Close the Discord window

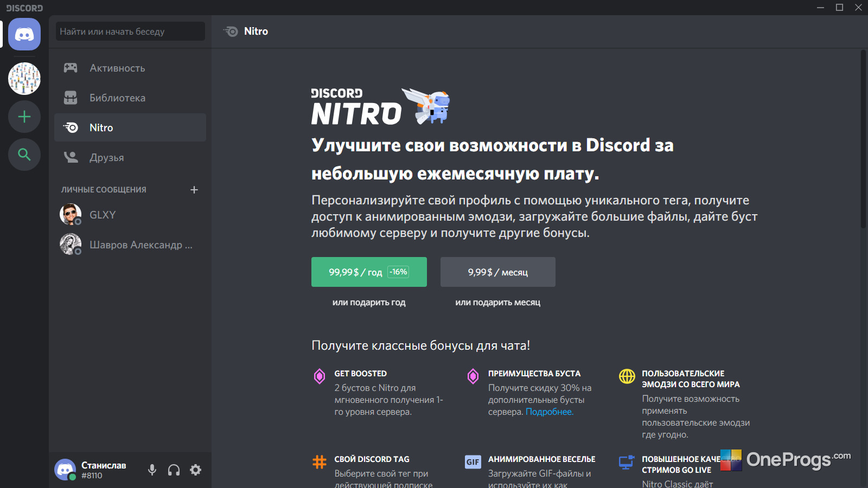click(858, 7)
